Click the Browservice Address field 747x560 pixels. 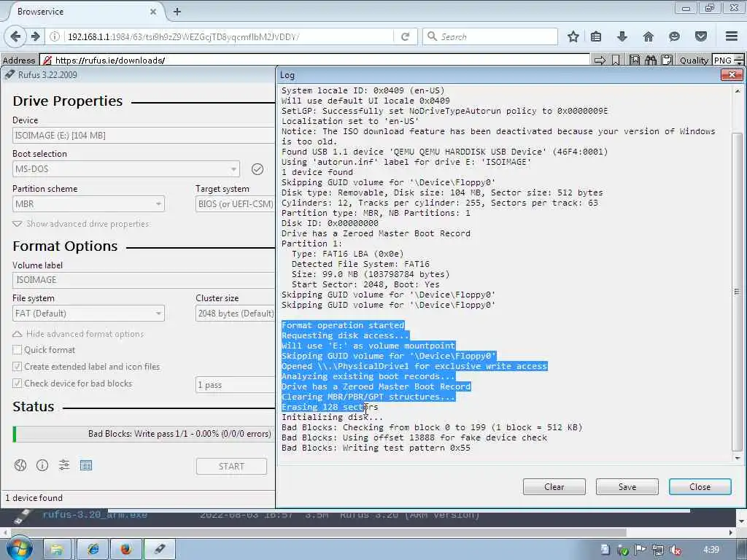pos(315,60)
